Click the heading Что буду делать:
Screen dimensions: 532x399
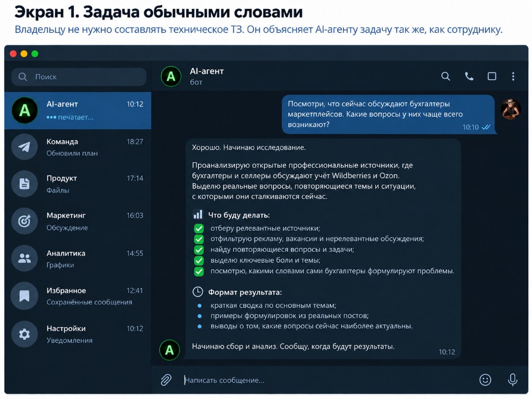pyautogui.click(x=239, y=215)
